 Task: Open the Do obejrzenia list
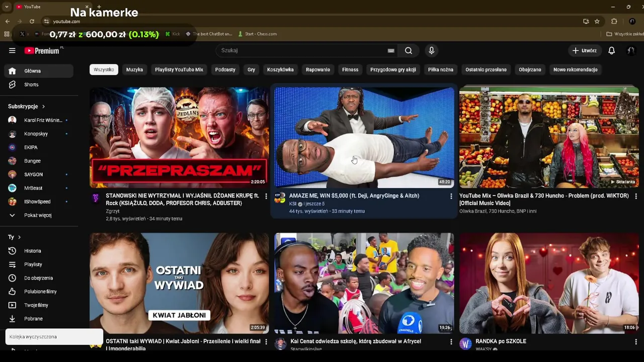(39, 278)
